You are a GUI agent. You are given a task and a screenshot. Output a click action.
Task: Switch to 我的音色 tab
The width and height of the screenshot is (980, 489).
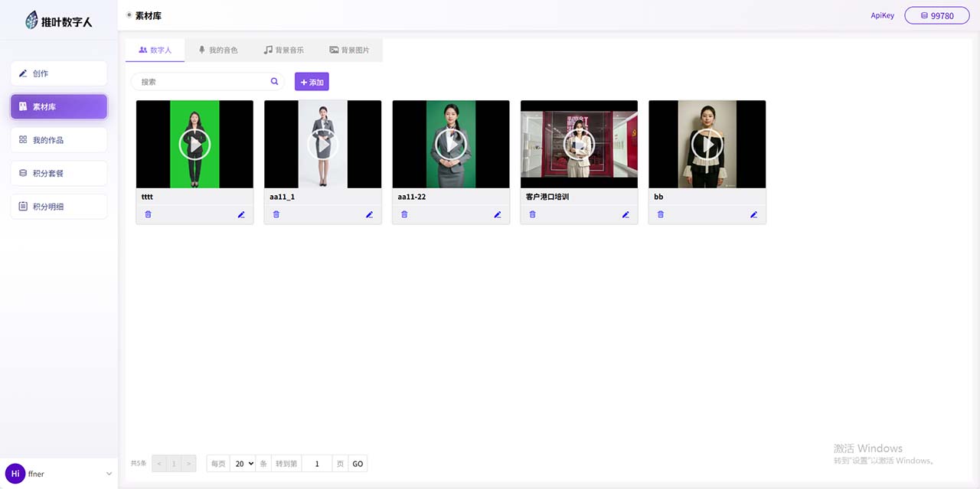pyautogui.click(x=218, y=51)
